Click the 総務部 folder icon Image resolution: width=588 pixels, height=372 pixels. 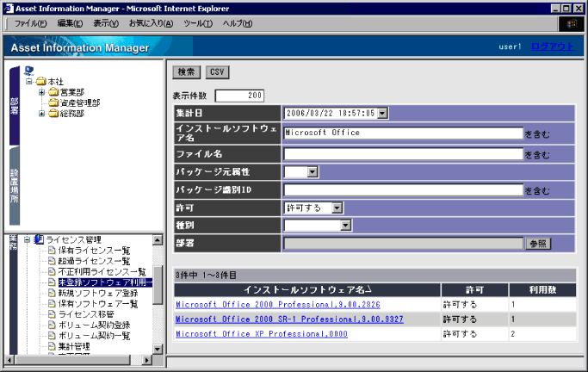pos(53,113)
